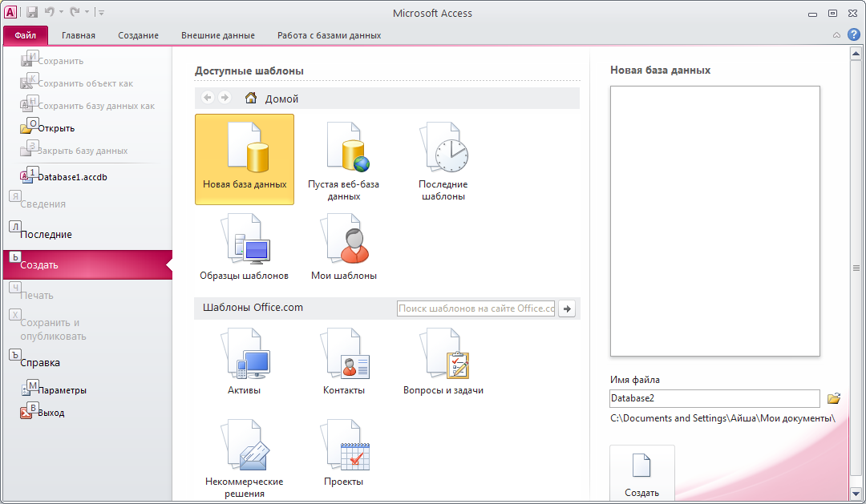866x504 pixels.
Task: Open Customize Quick Access Toolbar dropdown
Action: (x=101, y=12)
